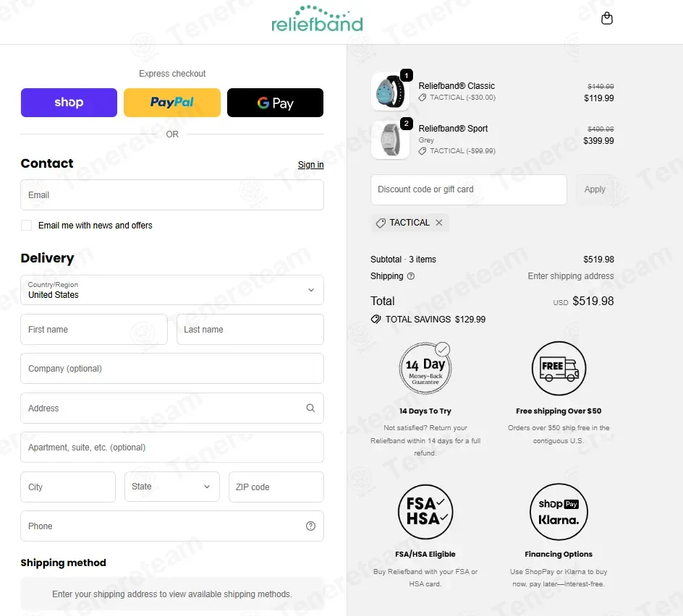The width and height of the screenshot is (683, 616).
Task: Click the address search magnifier icon
Action: tap(310, 408)
